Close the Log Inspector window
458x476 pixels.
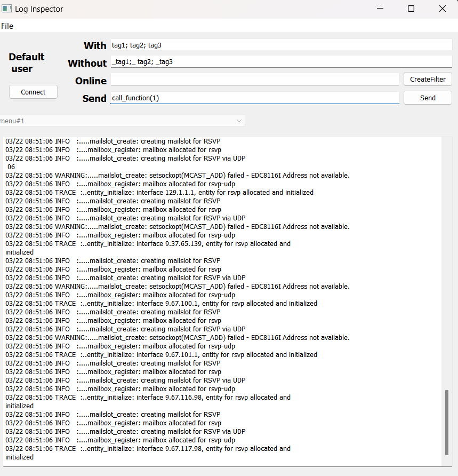click(443, 9)
